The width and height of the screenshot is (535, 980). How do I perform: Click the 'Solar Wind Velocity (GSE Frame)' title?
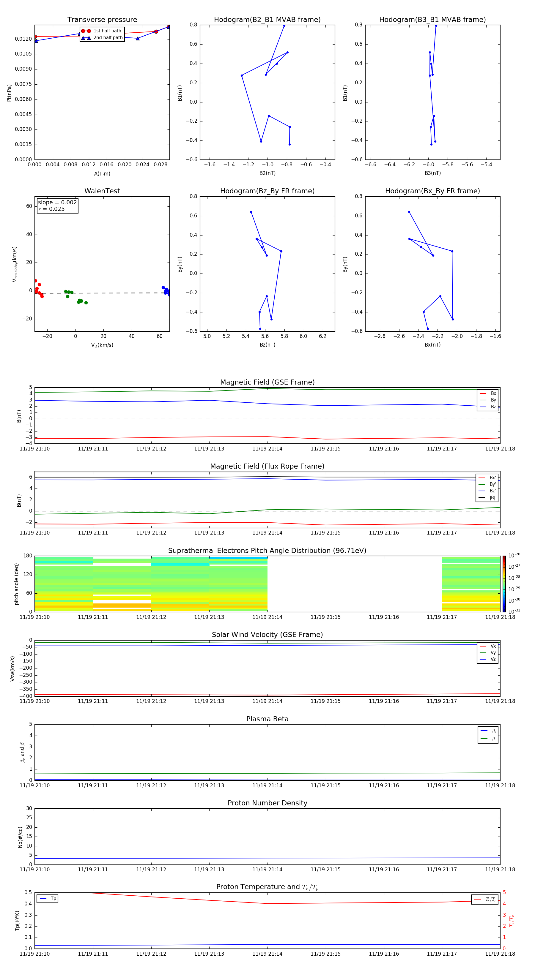[x=267, y=635]
